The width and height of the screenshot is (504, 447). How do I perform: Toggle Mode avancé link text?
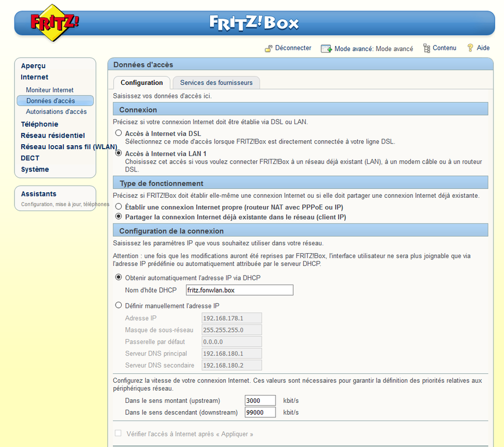click(373, 49)
